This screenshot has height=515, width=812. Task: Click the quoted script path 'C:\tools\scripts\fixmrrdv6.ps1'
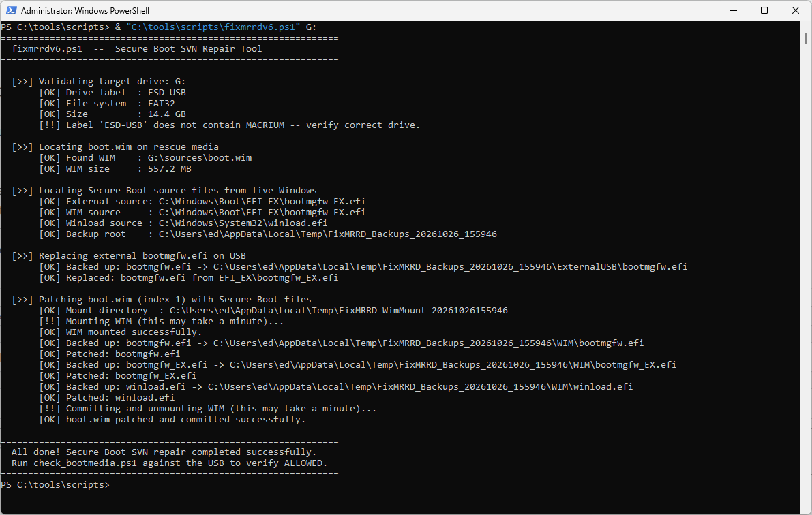213,27
